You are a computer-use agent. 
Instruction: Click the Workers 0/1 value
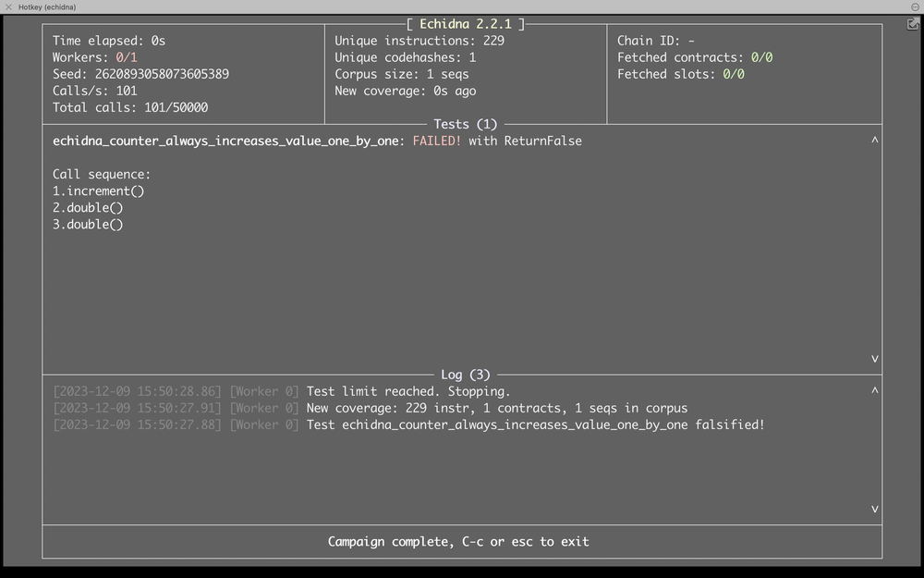click(x=126, y=57)
